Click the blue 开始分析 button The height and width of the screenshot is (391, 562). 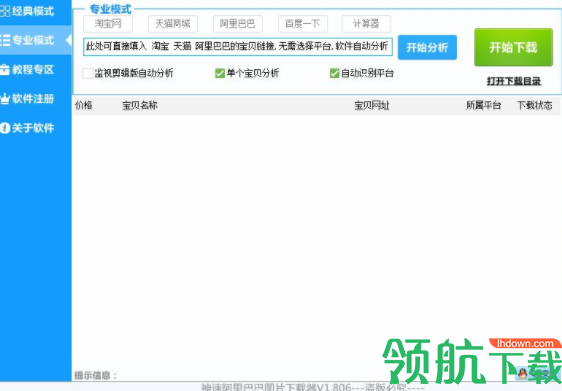pyautogui.click(x=427, y=47)
